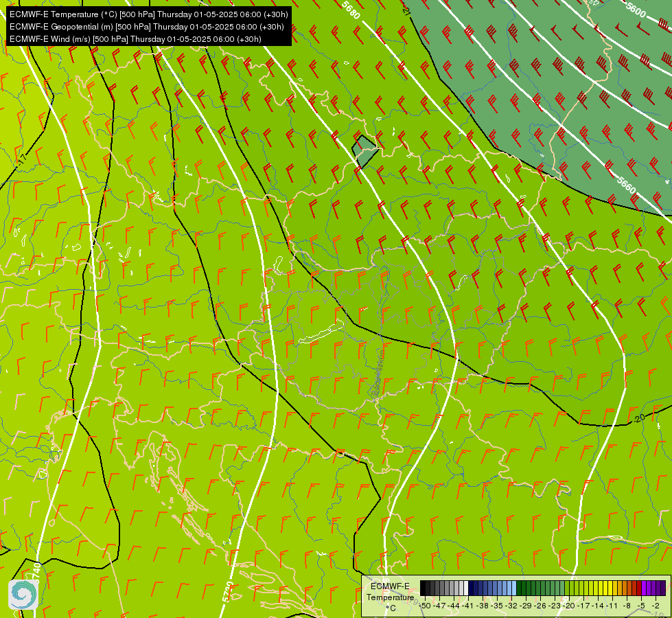Select the ECMWF-E Wind header line

[x=135, y=39]
